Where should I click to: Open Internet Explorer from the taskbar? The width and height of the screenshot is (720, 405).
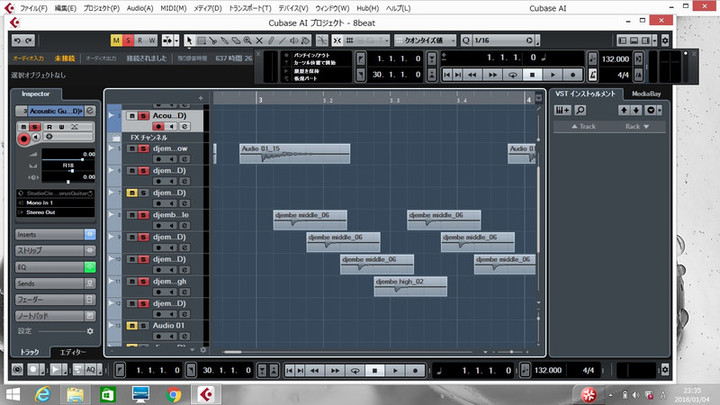coord(42,394)
